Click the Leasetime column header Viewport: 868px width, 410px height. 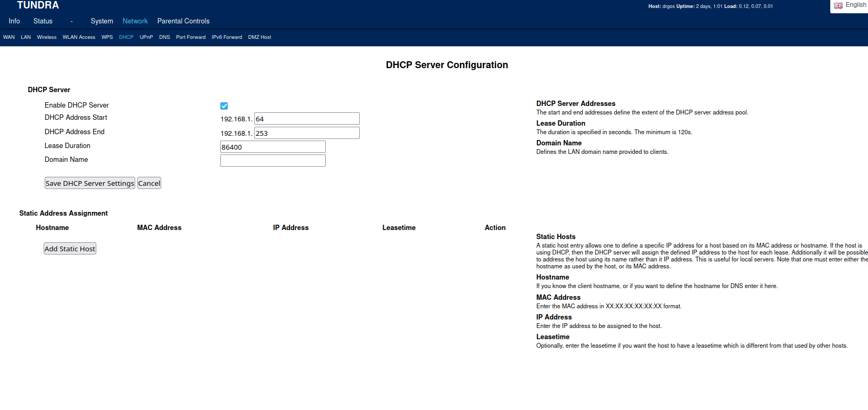[x=399, y=228]
